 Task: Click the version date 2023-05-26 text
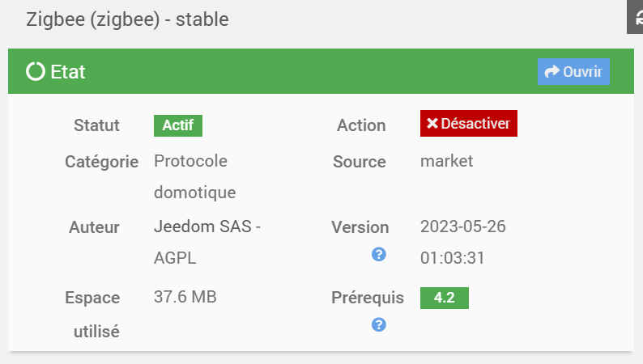462,227
